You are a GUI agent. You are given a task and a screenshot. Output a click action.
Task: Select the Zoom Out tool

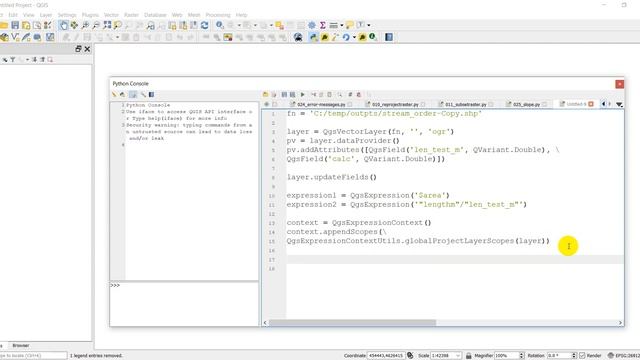pyautogui.click(x=96, y=25)
